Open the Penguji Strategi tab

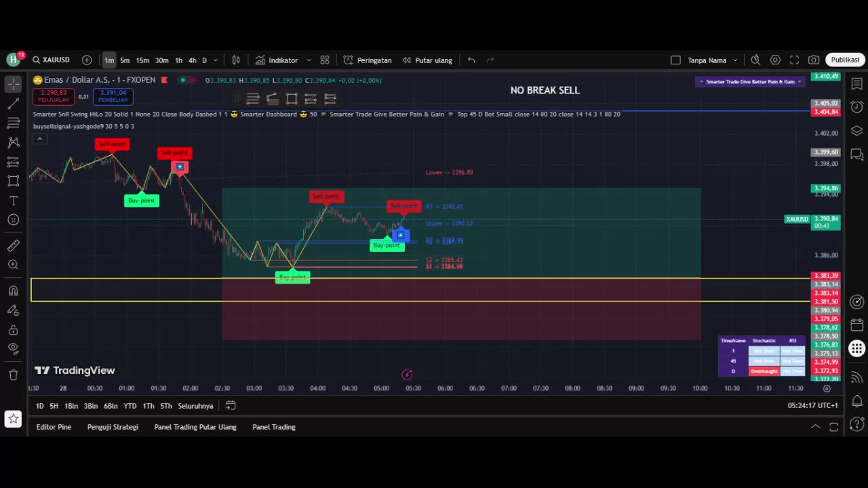pos(113,427)
